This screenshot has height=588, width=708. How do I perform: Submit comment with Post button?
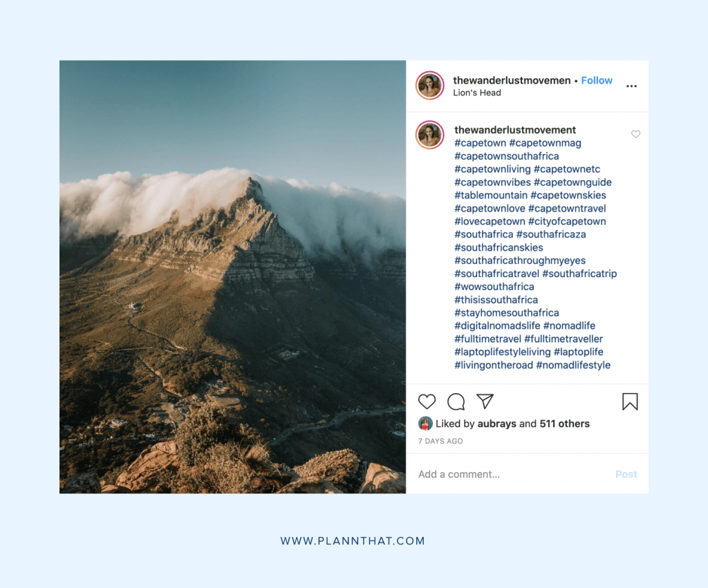(x=626, y=474)
